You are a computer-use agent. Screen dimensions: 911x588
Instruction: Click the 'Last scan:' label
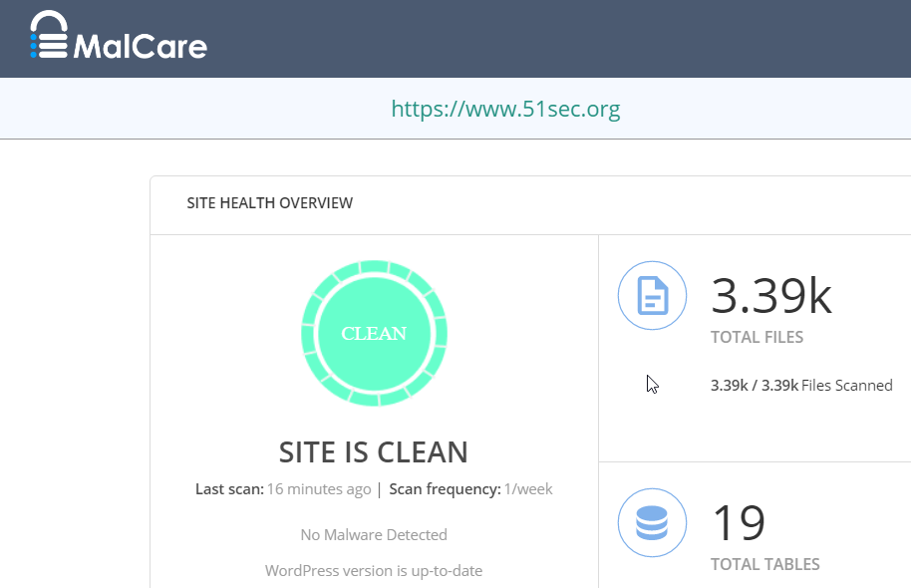pos(229,489)
